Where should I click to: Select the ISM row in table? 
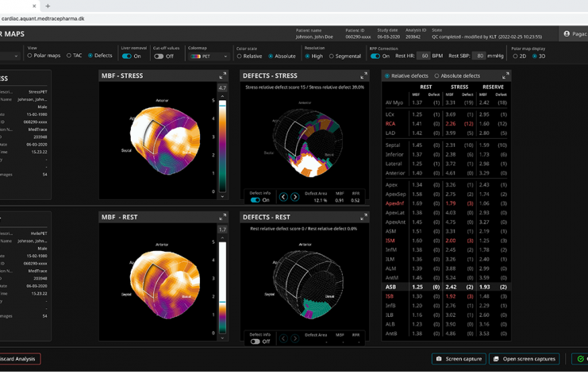coord(446,241)
